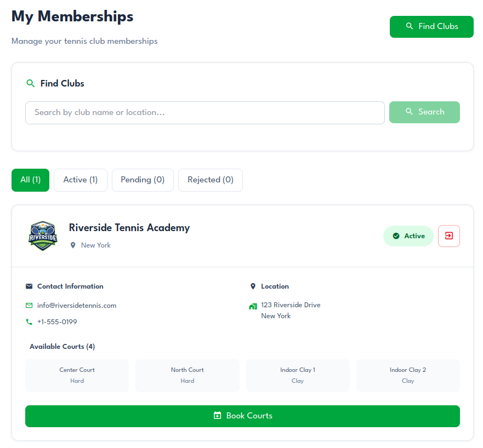Select the Center Court card
483x448 pixels.
[77, 375]
